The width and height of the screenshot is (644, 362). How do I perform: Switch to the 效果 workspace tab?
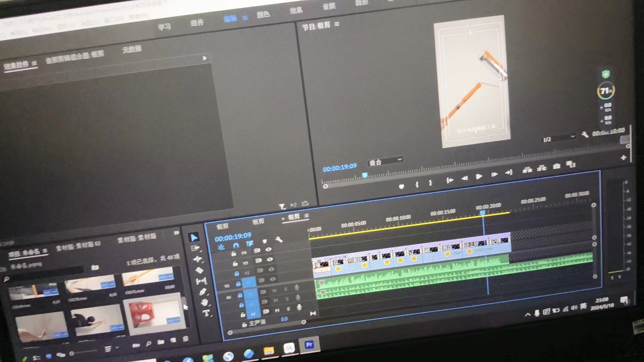pyautogui.click(x=296, y=10)
